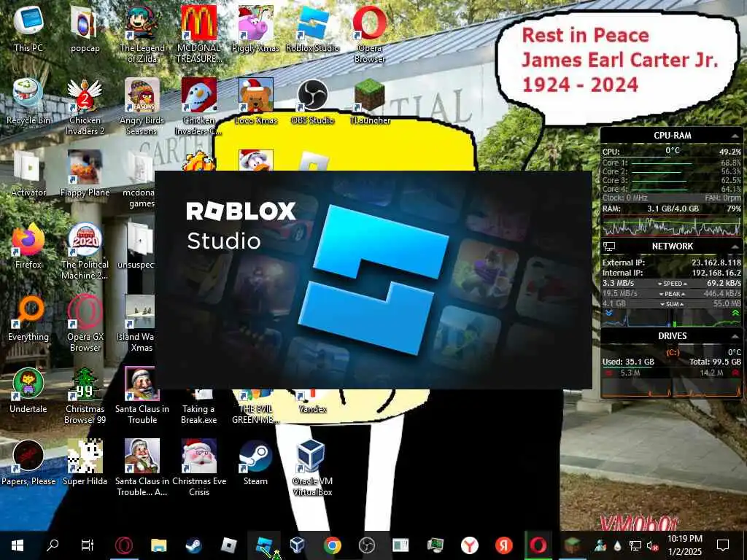Viewport: 747px width, 560px height.
Task: Launch Google Chrome from the taskbar
Action: click(332, 545)
